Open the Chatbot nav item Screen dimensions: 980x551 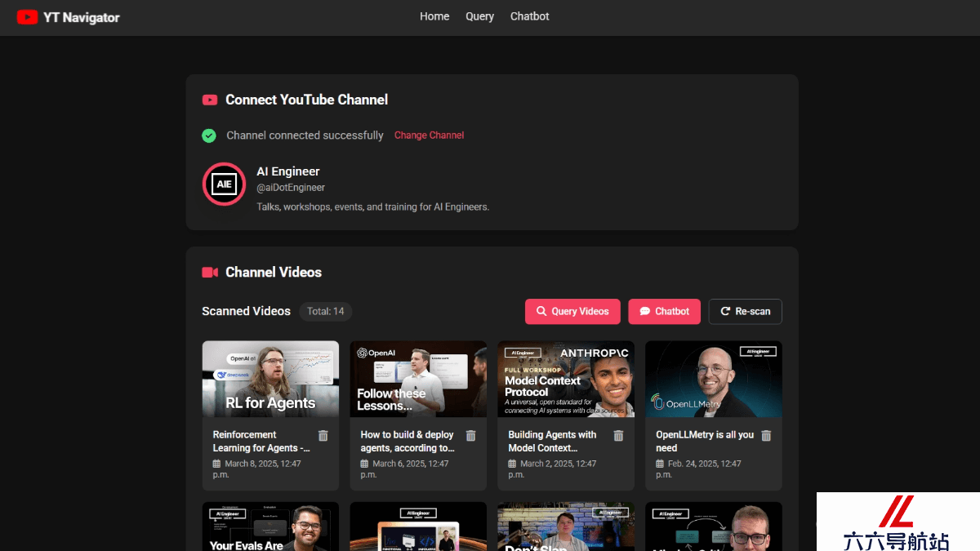click(529, 16)
